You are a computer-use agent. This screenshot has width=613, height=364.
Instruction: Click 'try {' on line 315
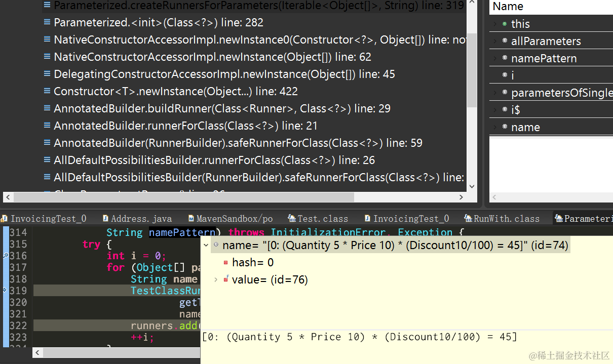coord(97,244)
